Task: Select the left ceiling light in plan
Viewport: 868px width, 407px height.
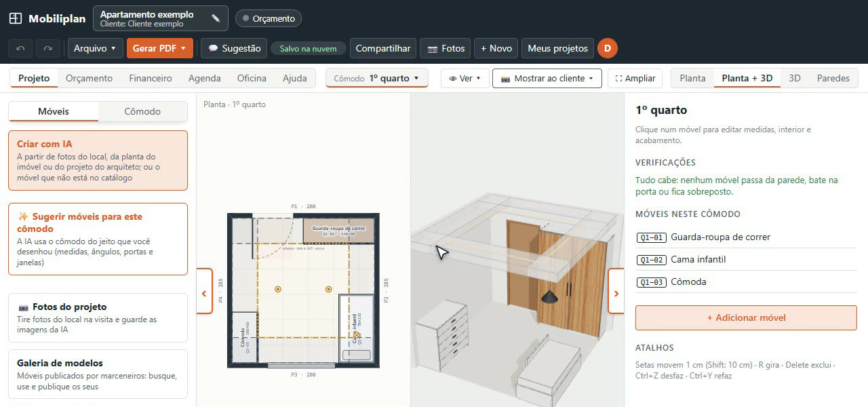Action: (277, 289)
